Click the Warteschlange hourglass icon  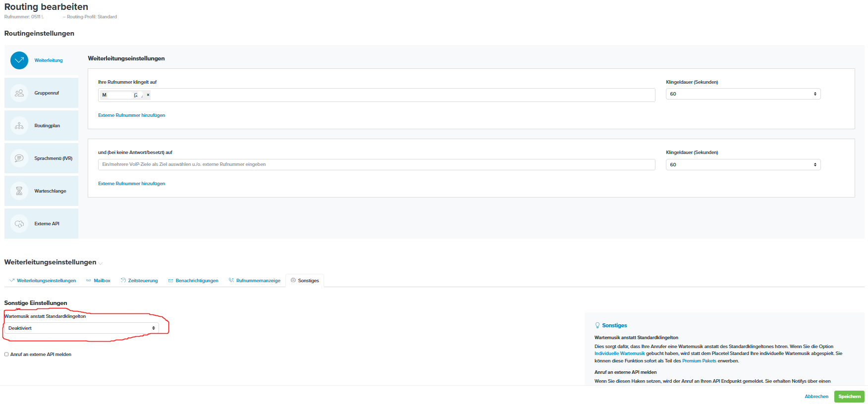pos(19,191)
